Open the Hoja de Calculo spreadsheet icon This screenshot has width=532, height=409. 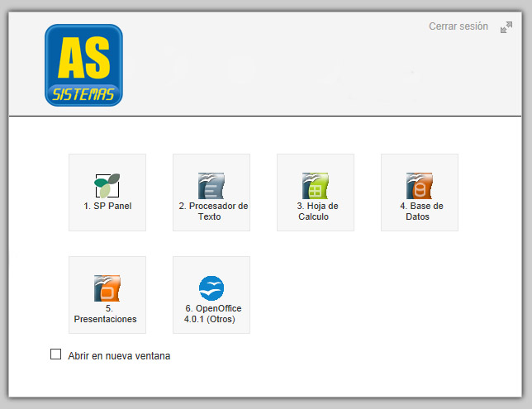click(316, 186)
